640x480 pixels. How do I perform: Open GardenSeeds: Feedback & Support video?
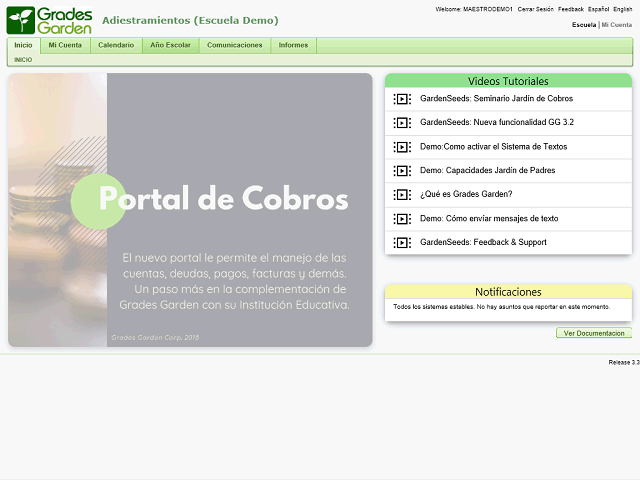(483, 242)
